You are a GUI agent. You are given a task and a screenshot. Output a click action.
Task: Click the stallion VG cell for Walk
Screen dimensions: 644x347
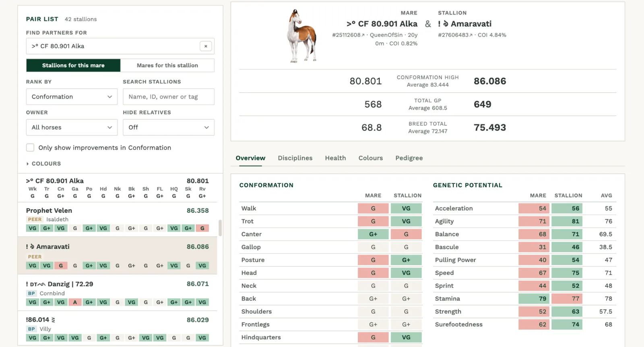click(406, 208)
